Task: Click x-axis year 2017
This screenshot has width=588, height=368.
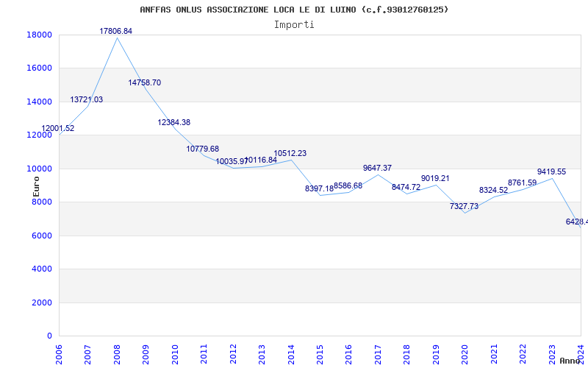Action: (x=378, y=355)
